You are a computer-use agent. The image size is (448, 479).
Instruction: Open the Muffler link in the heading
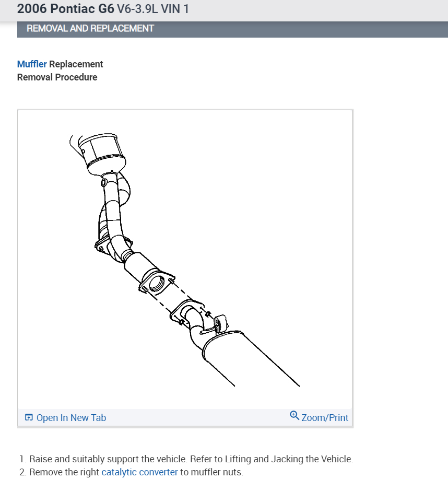(x=32, y=64)
